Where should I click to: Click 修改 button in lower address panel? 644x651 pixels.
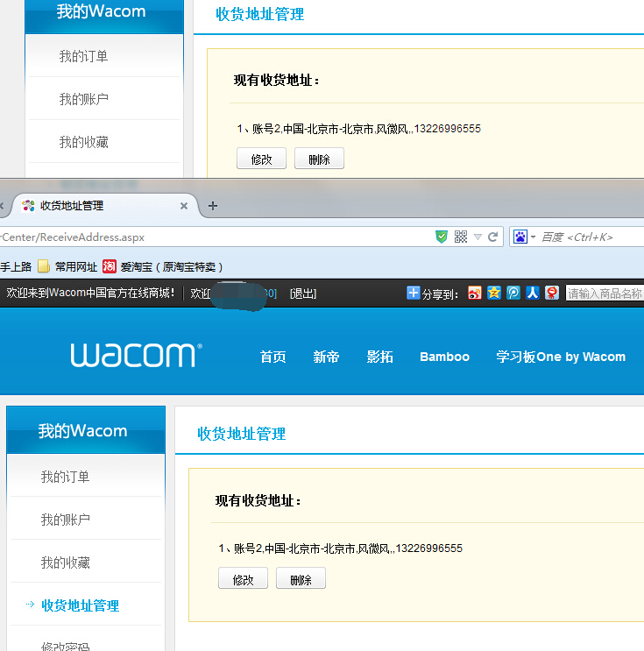(x=243, y=578)
